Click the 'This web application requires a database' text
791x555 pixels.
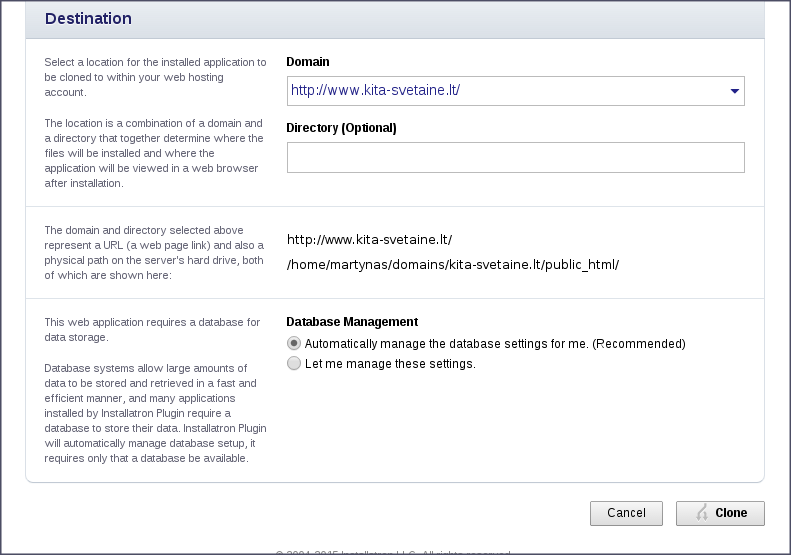pos(152,329)
